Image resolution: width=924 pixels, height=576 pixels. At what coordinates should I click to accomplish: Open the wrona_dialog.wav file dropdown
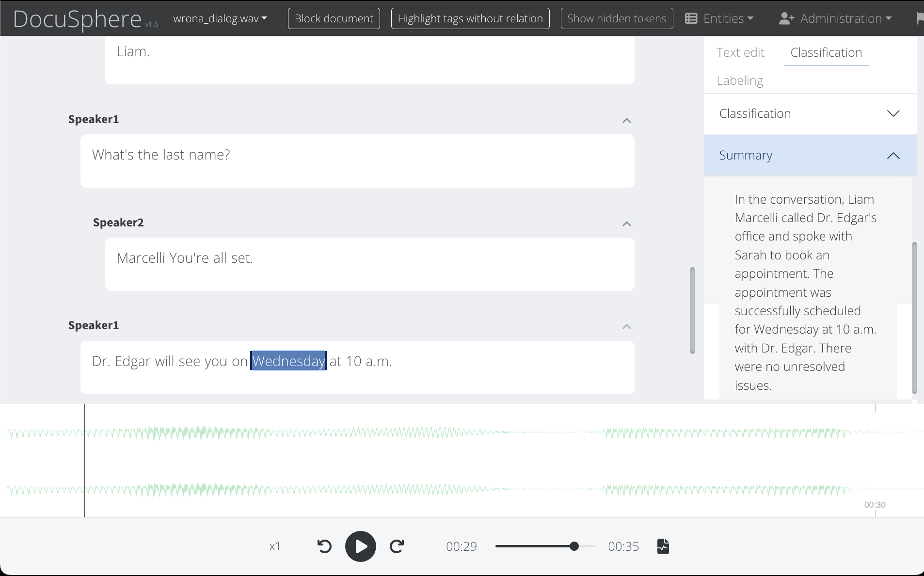220,18
